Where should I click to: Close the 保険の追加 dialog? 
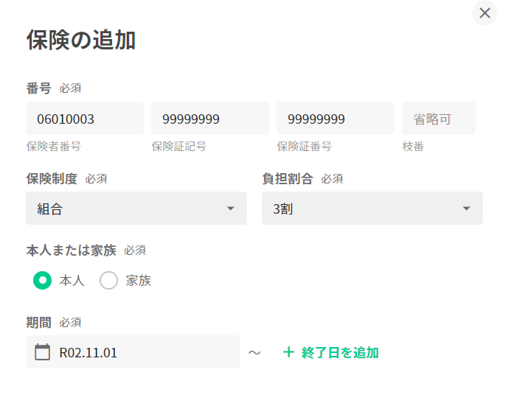click(484, 13)
